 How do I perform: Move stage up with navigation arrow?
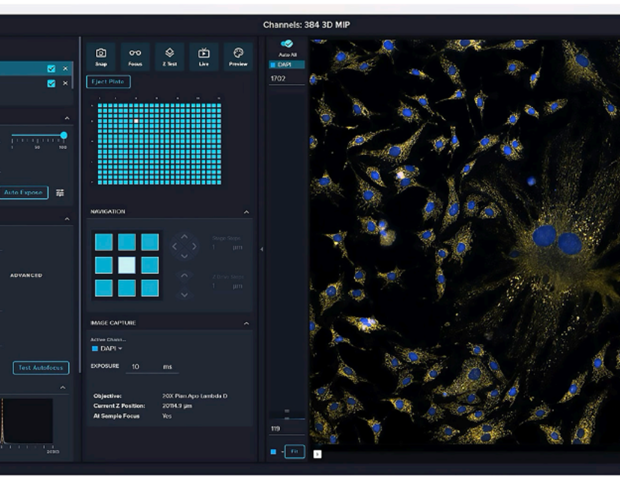[184, 237]
